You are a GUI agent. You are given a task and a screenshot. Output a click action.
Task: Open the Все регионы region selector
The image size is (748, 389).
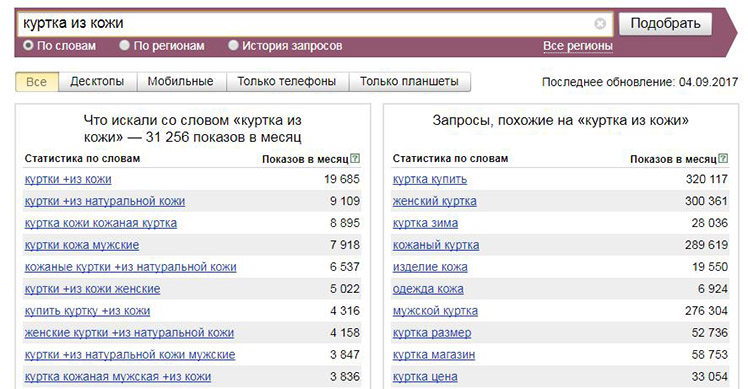(578, 46)
